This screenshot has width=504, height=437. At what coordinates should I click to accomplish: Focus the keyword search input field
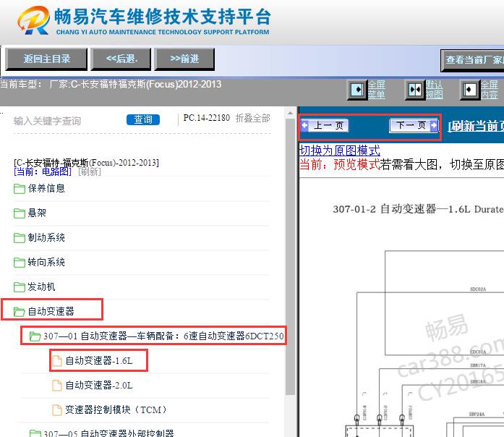pyautogui.click(x=67, y=121)
